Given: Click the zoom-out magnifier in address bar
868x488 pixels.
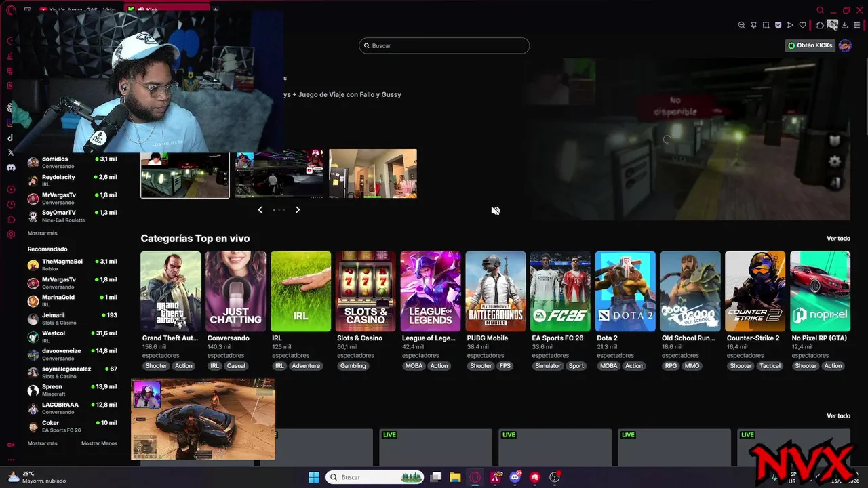Looking at the screenshot, I should (741, 25).
